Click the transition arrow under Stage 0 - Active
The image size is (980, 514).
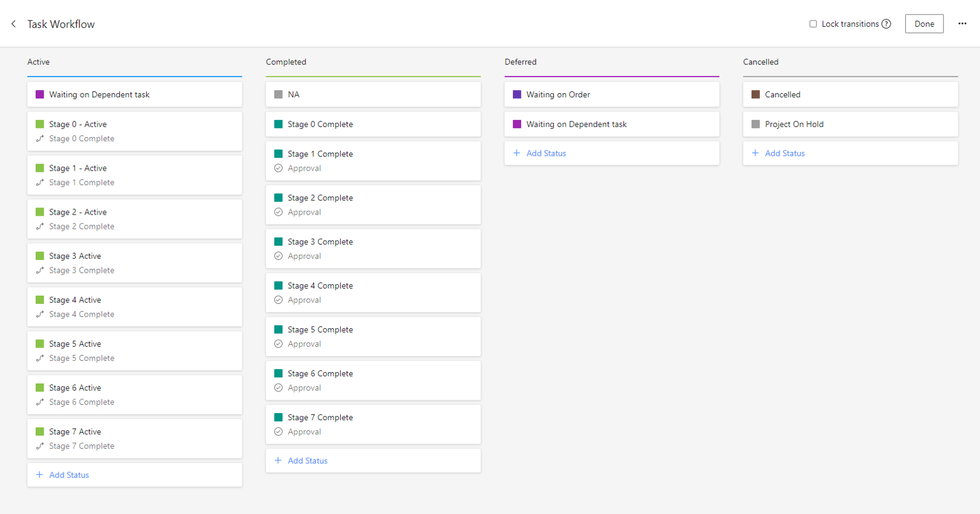40,139
